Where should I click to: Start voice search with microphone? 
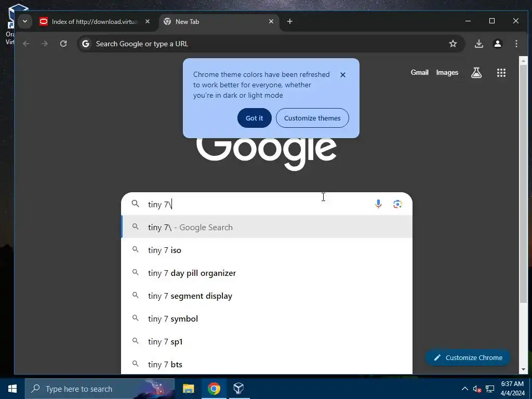point(378,204)
